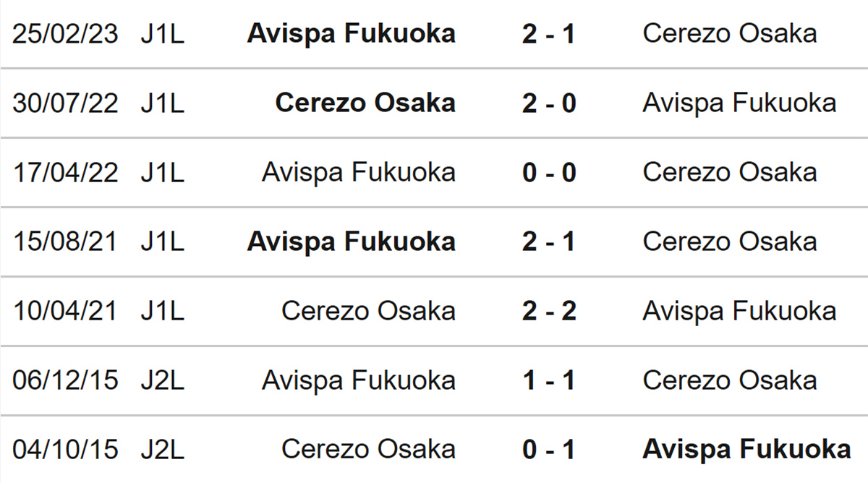Open the 15/08/21 match score 2 - 1

(548, 241)
